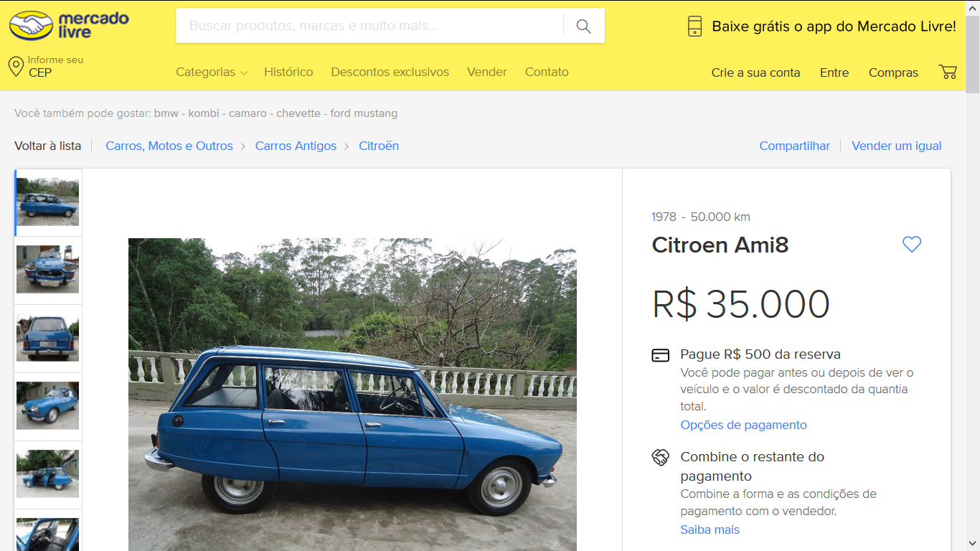Open Descontos exclusivos menu item
The image size is (980, 551).
coord(390,72)
